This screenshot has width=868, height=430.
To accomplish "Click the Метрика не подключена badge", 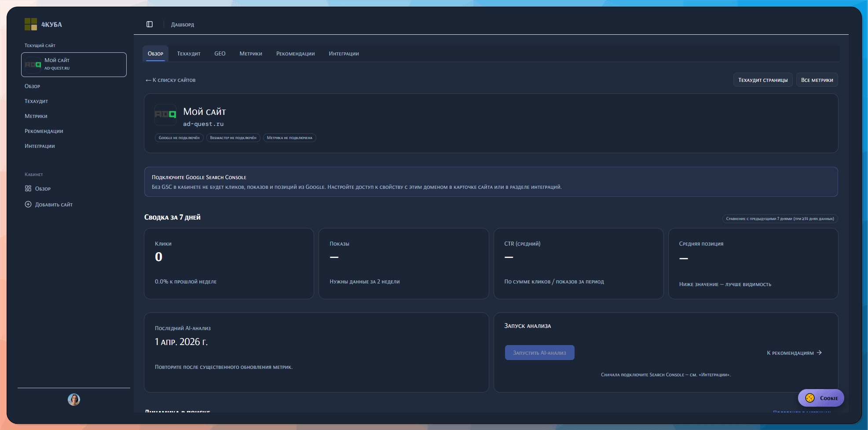I will point(289,138).
